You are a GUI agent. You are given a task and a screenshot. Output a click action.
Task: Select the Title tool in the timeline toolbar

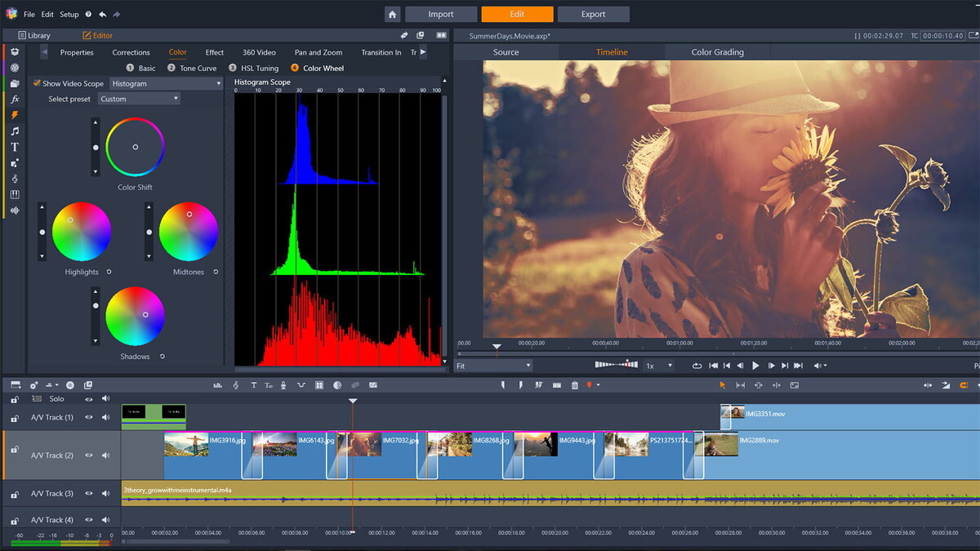pyautogui.click(x=252, y=384)
